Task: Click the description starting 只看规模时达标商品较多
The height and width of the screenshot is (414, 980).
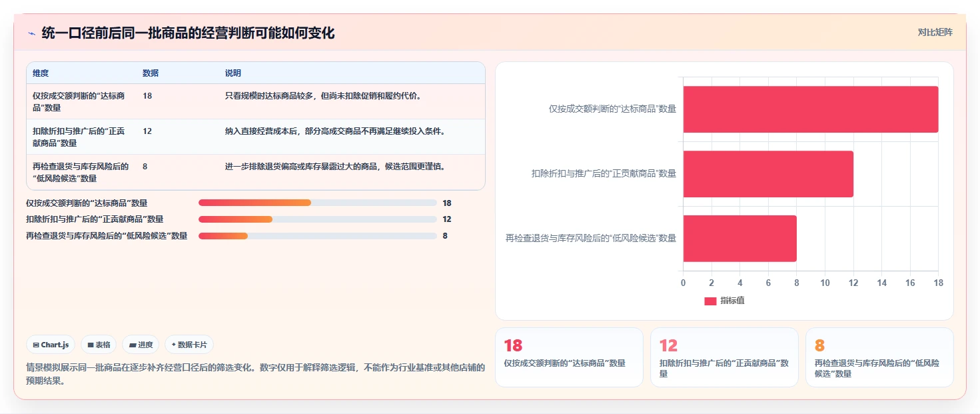Action: coord(324,95)
